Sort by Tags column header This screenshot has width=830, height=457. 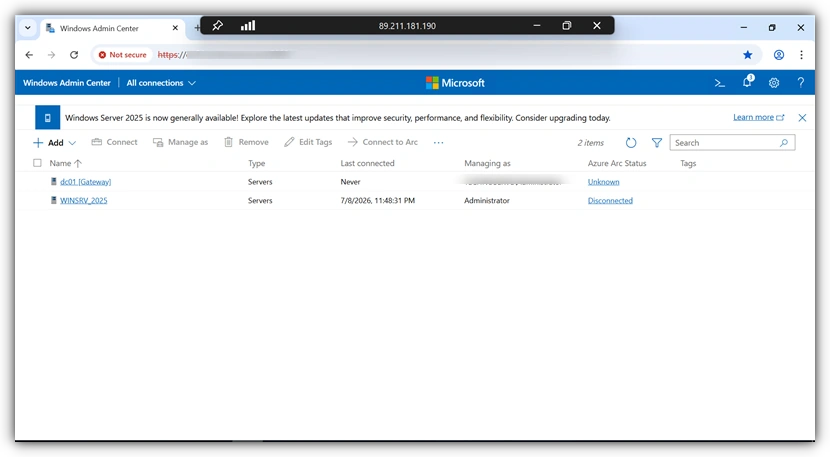688,163
